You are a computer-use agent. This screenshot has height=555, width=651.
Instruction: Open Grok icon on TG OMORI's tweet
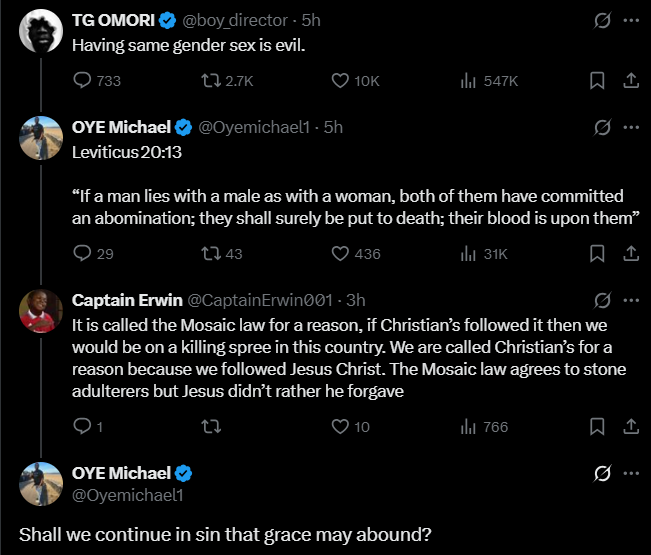tap(603, 20)
